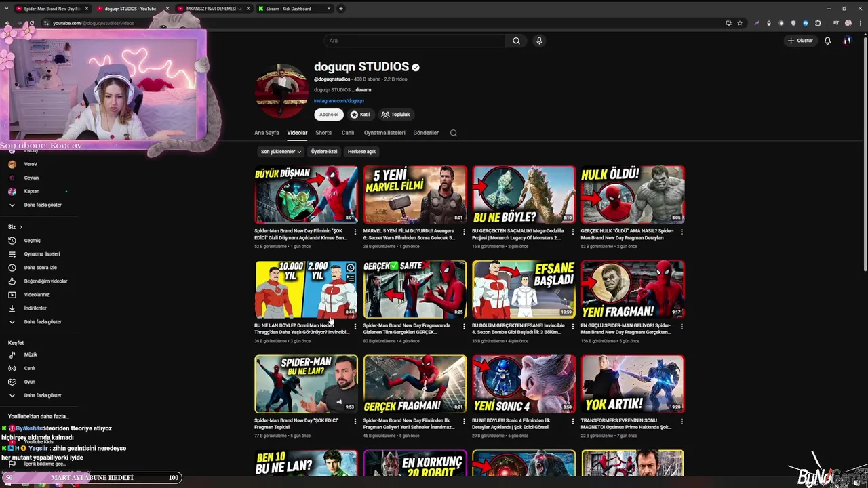This screenshot has width=868, height=488.
Task: Switch to Stream - Kick Dashboard browser tab
Action: tap(295, 9)
